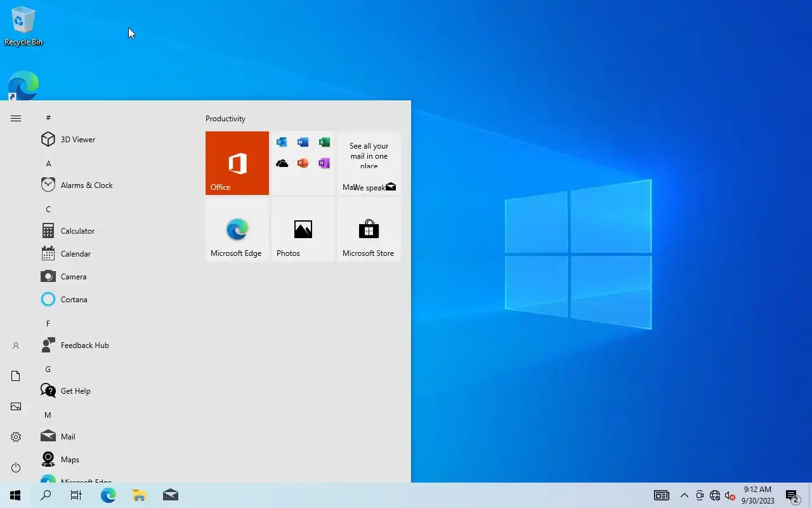Launch Edge from the taskbar

(x=108, y=495)
